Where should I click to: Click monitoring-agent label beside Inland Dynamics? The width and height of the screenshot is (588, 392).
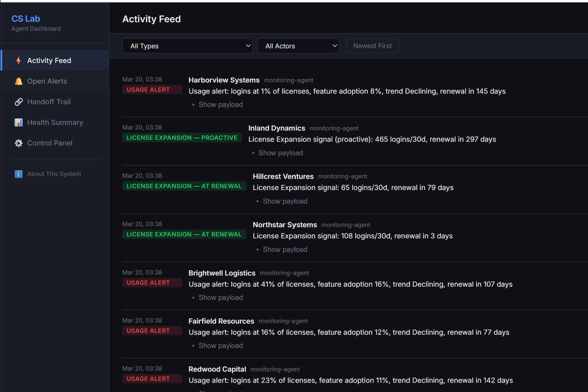334,128
